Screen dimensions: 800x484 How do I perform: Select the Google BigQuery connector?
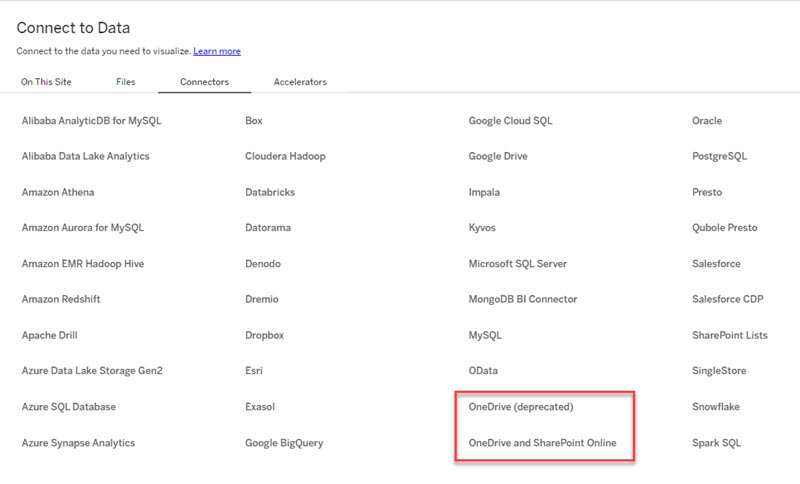(x=284, y=443)
